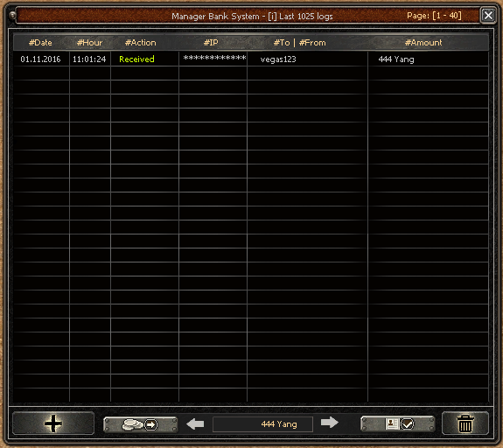Click the #Amount column header
The height and width of the screenshot is (448, 503).
[423, 43]
